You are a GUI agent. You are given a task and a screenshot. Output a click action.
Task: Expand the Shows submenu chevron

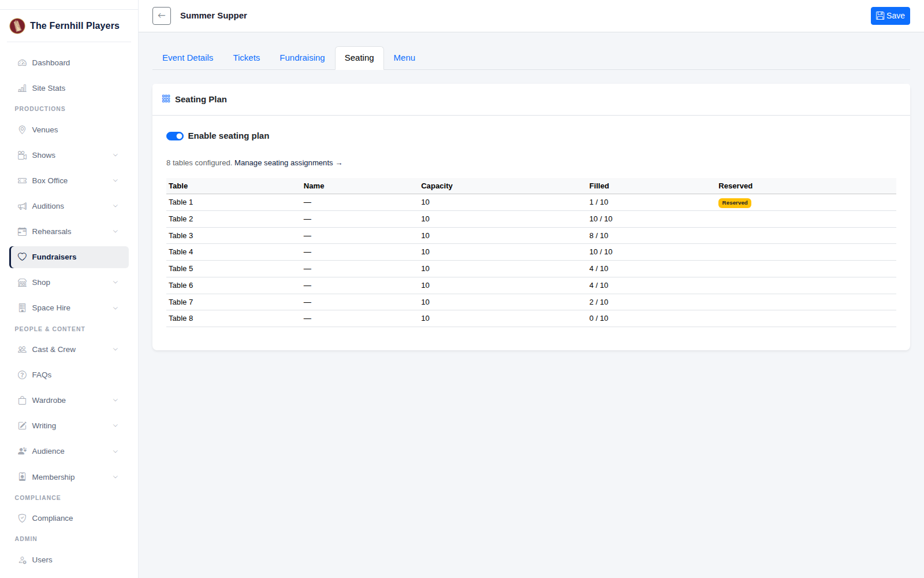115,155
